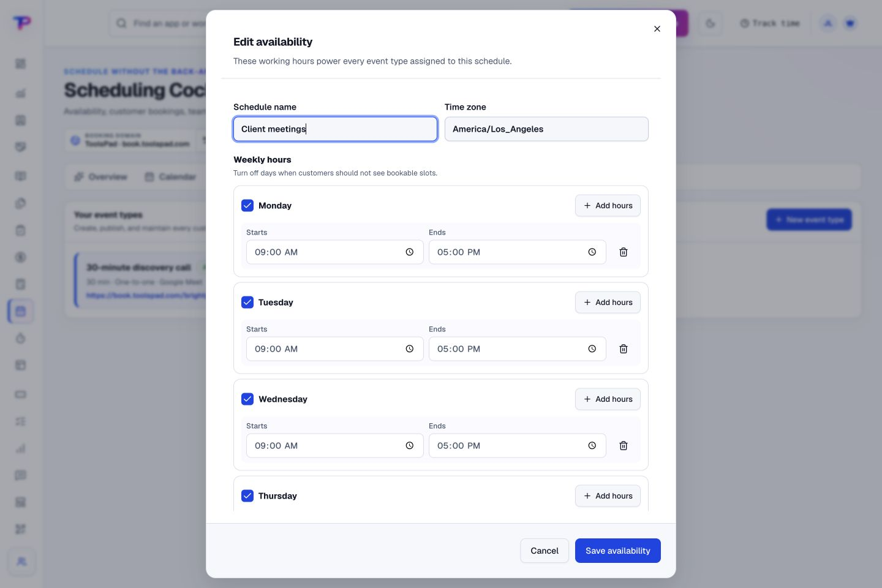Add hours to Tuesday
Image resolution: width=882 pixels, height=588 pixels.
point(608,303)
